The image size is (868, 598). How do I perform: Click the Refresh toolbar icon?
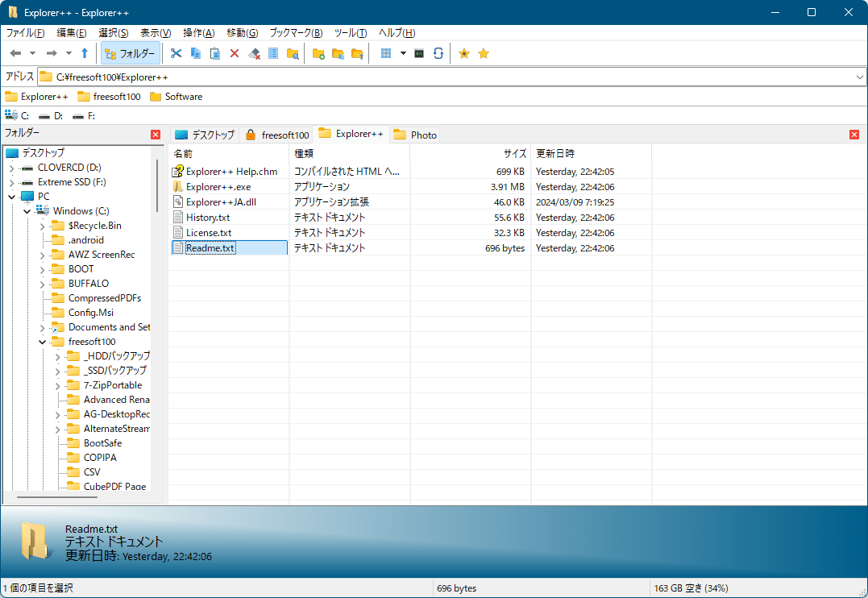(x=438, y=53)
